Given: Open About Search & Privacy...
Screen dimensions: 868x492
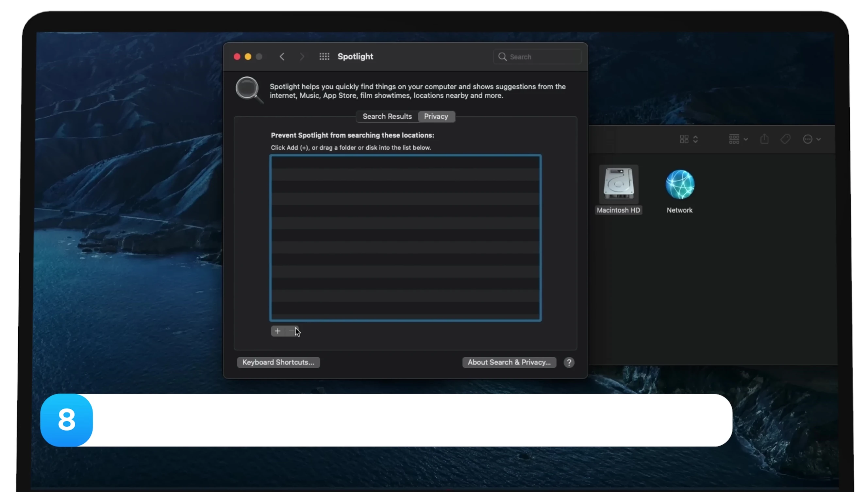Looking at the screenshot, I should pos(509,363).
